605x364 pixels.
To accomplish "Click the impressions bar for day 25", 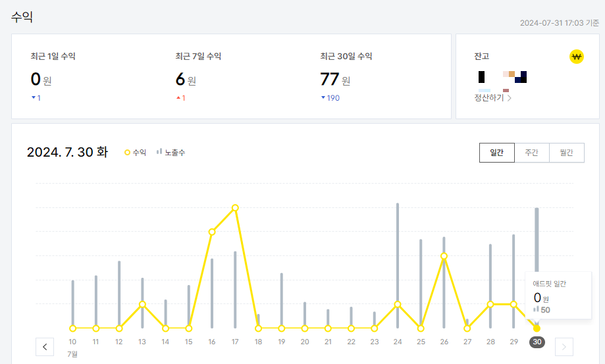I will [x=421, y=284].
